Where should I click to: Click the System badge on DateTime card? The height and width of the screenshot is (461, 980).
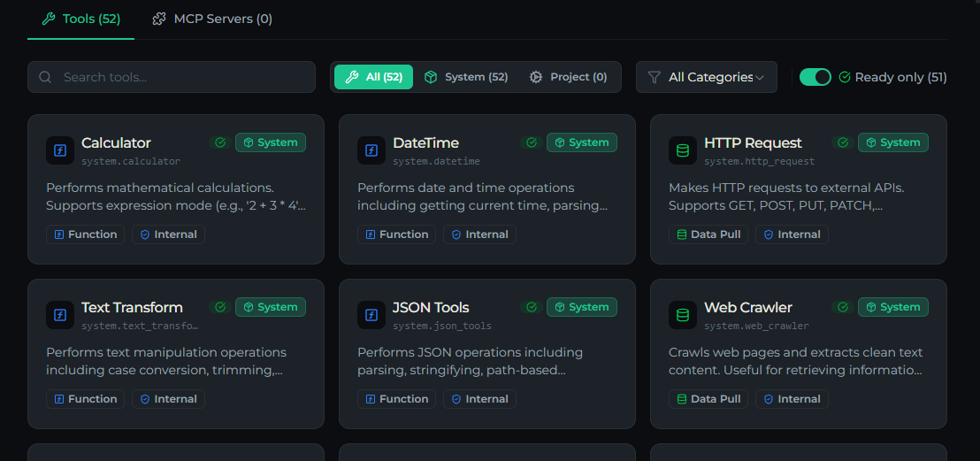pyautogui.click(x=582, y=142)
